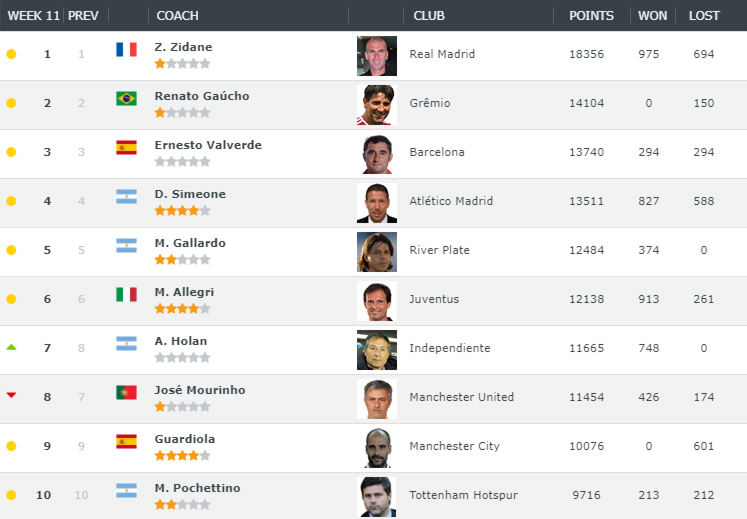Image resolution: width=747 pixels, height=519 pixels.
Task: Open the M. Pochettino coach link
Action: [x=197, y=488]
